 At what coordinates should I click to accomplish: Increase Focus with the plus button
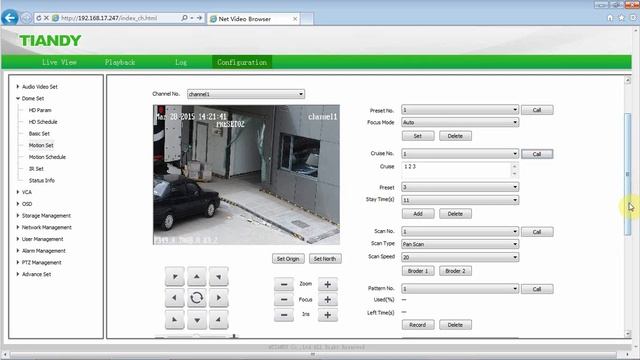[x=327, y=300]
